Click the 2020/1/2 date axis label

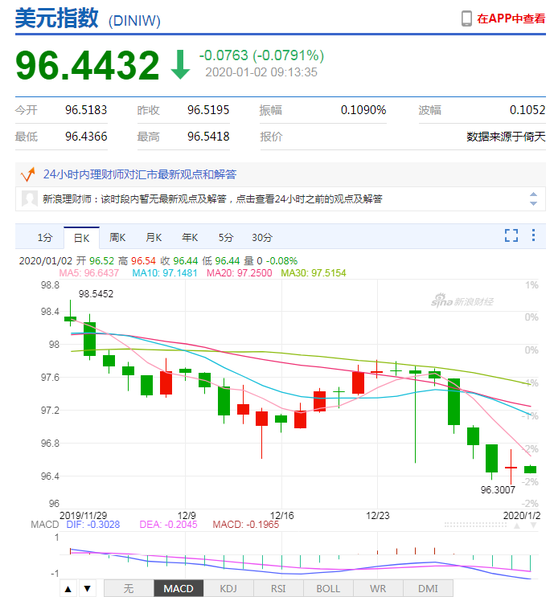tap(522, 516)
